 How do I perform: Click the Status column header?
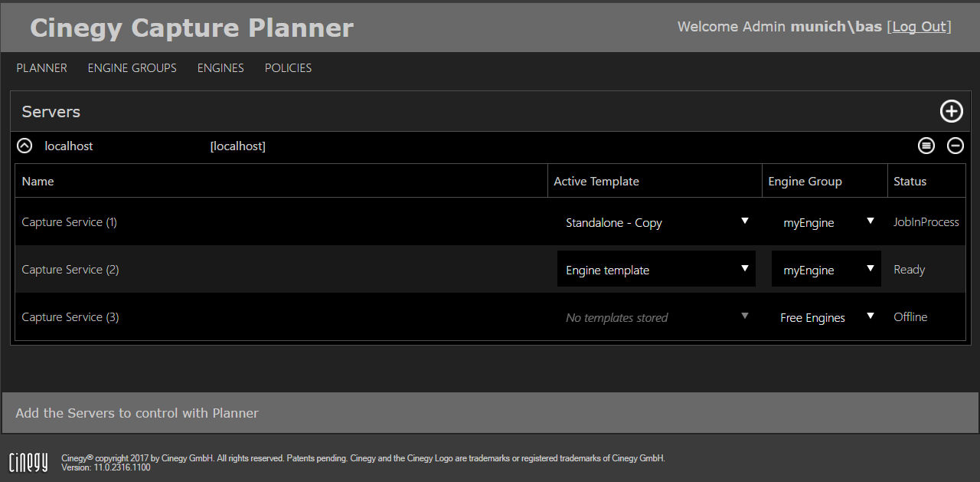[910, 182]
